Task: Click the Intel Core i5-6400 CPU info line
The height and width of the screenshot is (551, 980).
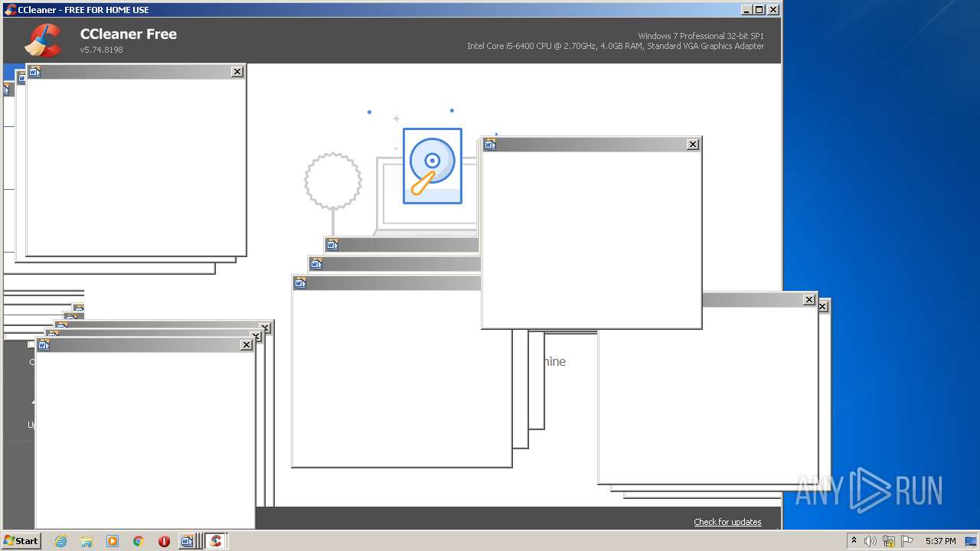Action: coord(616,46)
